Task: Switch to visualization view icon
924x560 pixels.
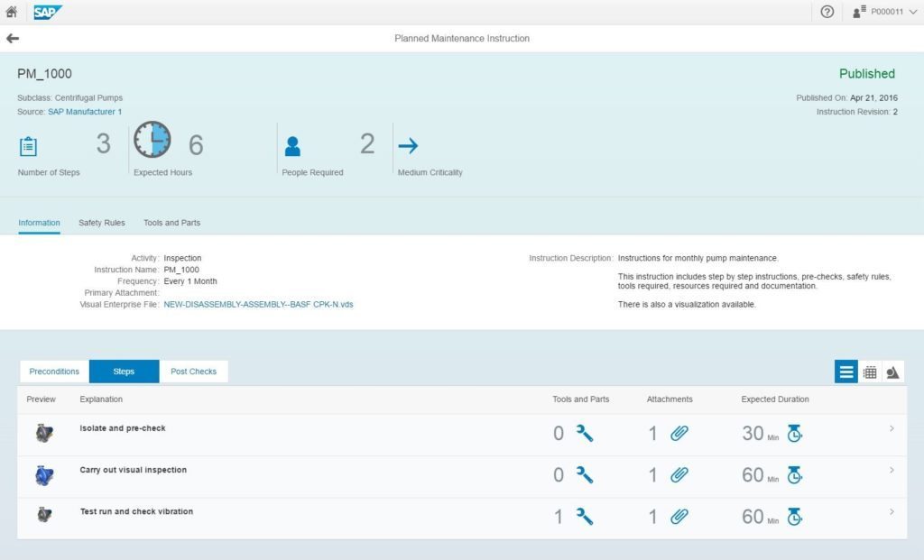Action: click(x=892, y=372)
